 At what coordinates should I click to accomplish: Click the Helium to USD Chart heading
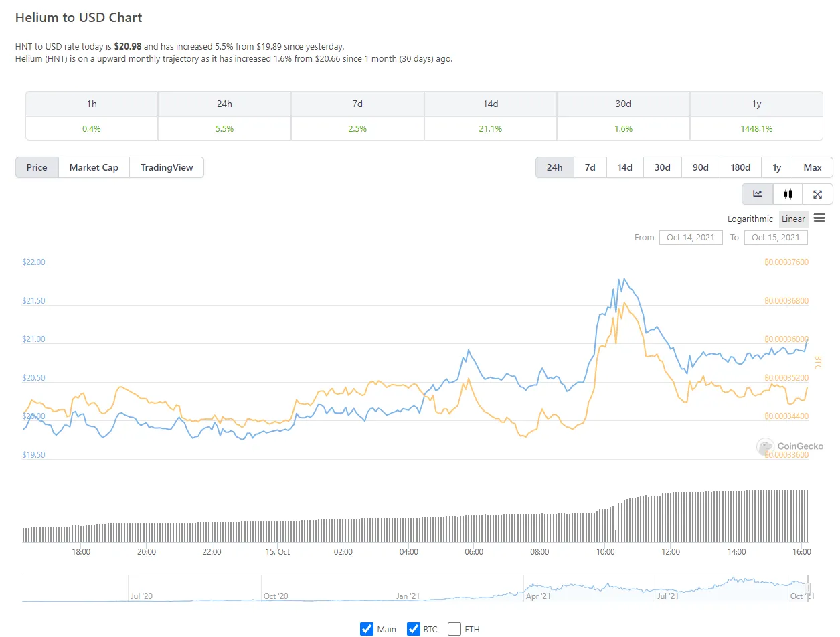coord(79,17)
